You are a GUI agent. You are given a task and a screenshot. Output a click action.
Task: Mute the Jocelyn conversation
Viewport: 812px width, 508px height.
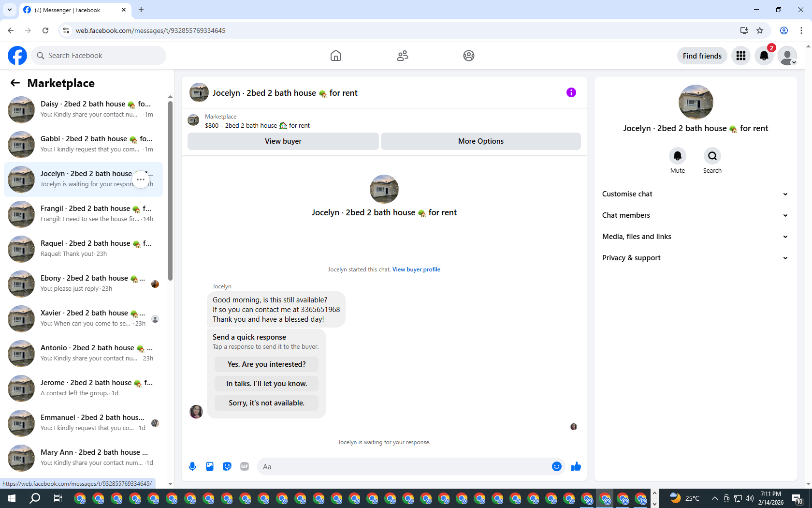678,156
